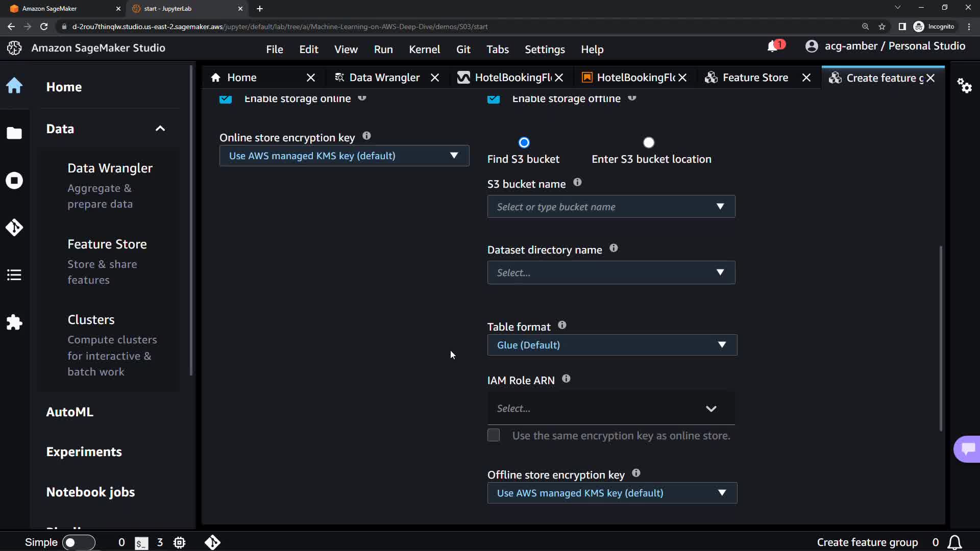Expand the IAM Role ARN selector

611,408
